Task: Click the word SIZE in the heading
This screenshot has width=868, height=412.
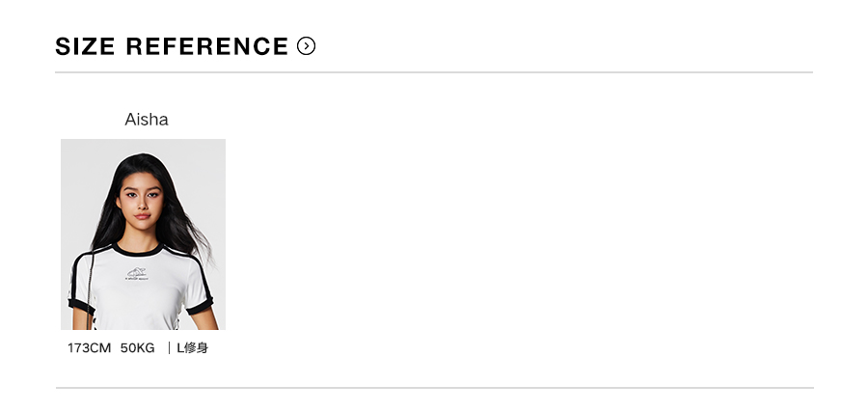Action: point(85,46)
